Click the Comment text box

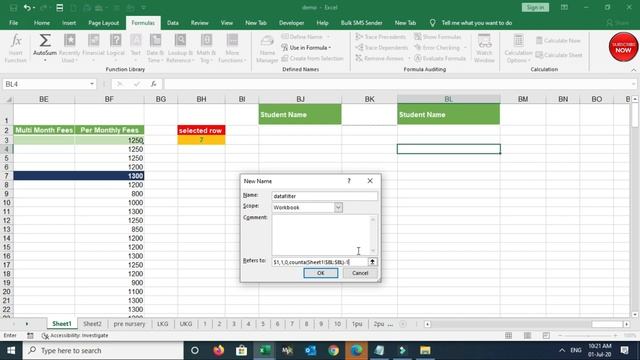click(x=324, y=235)
